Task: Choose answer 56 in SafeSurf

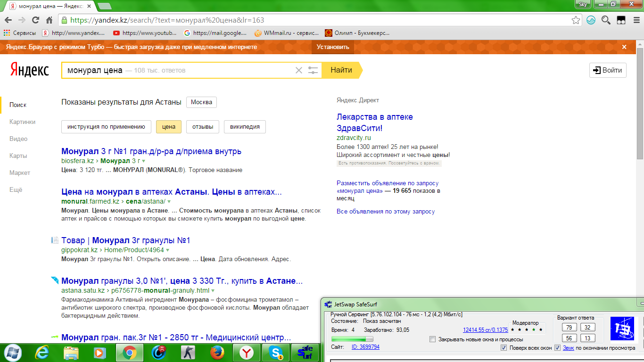Action: (x=569, y=338)
